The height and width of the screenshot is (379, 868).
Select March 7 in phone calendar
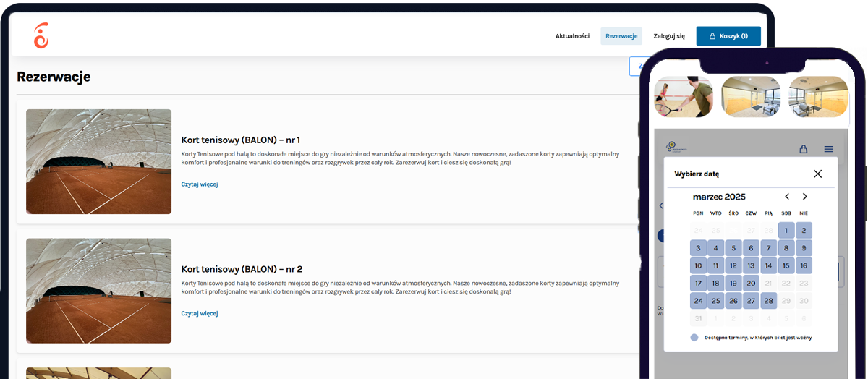pyautogui.click(x=768, y=248)
